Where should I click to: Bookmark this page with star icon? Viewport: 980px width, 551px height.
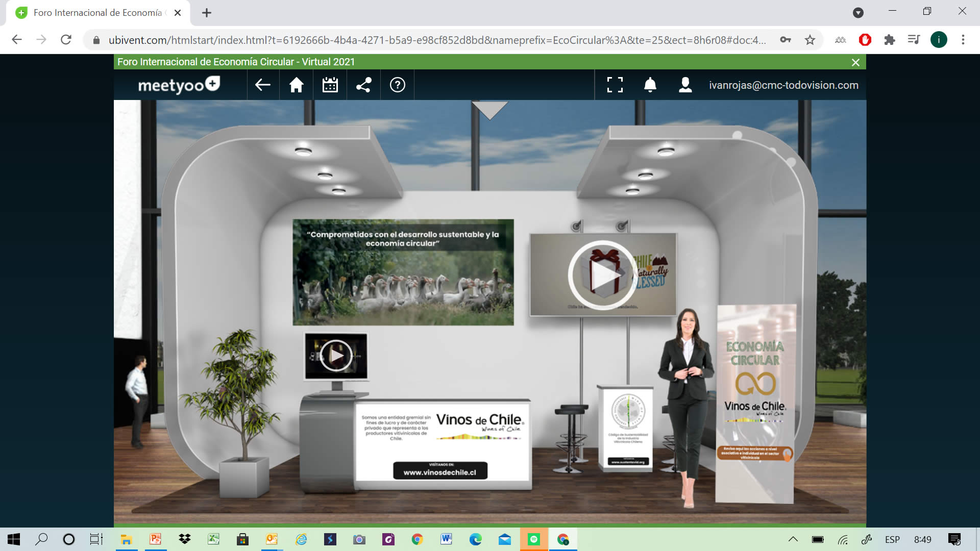pos(810,40)
